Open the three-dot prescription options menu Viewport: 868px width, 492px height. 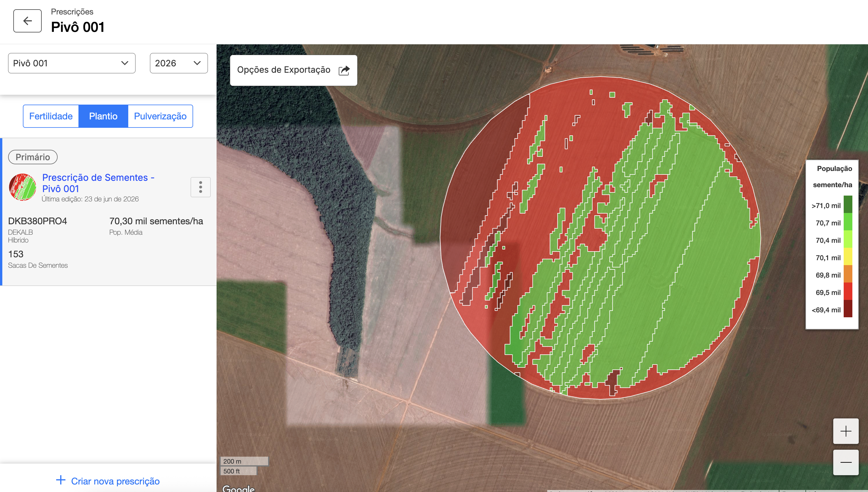click(201, 187)
